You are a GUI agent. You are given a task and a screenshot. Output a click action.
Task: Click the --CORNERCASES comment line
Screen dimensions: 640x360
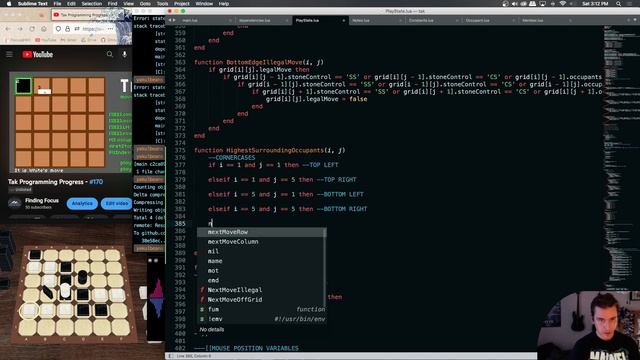click(x=231, y=158)
